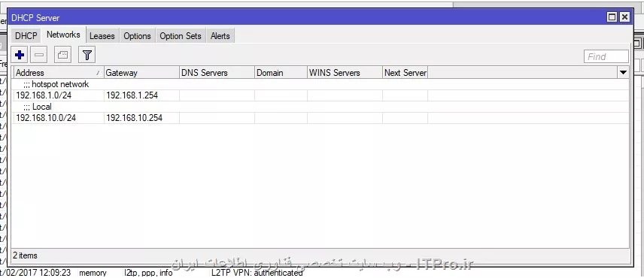Focus the Find search box
Screen dimensions: 644x278
click(606, 56)
